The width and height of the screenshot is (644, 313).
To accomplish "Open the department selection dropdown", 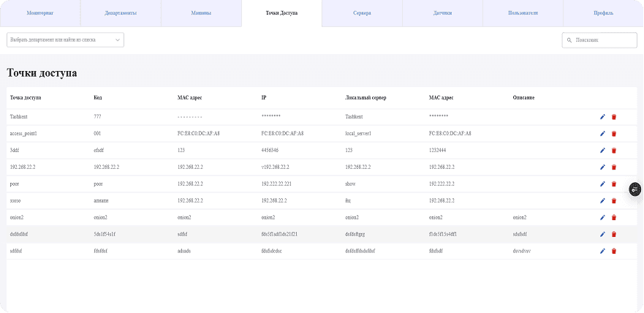I will pos(65,39).
